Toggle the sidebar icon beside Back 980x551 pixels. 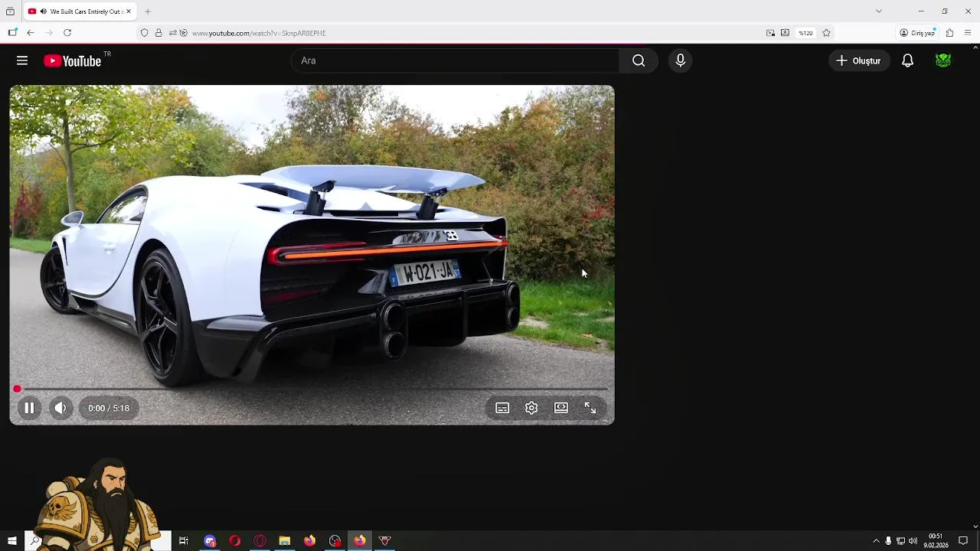(12, 33)
